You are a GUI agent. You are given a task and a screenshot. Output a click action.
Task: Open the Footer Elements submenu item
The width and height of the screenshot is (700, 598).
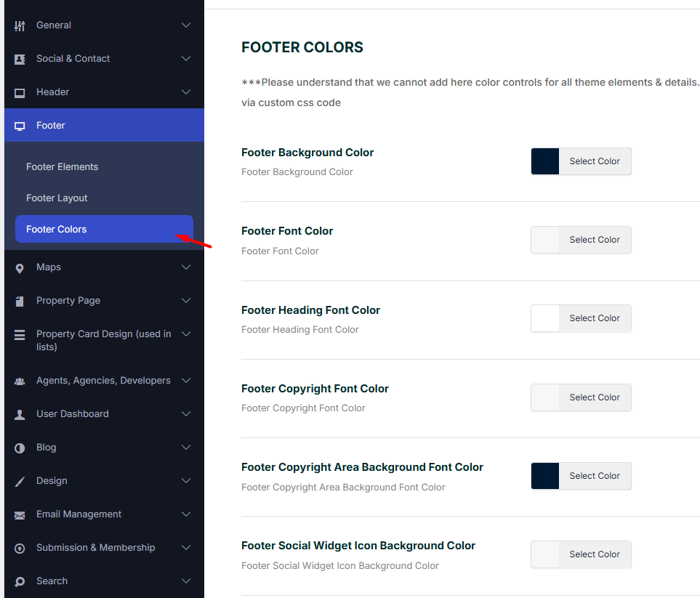[62, 167]
